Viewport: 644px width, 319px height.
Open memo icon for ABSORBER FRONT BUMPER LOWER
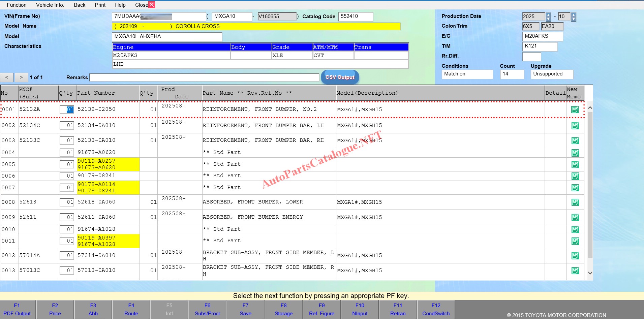click(575, 202)
